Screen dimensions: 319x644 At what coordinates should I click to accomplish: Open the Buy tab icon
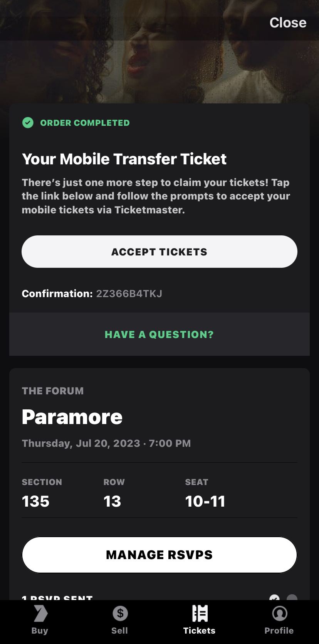coord(40,614)
